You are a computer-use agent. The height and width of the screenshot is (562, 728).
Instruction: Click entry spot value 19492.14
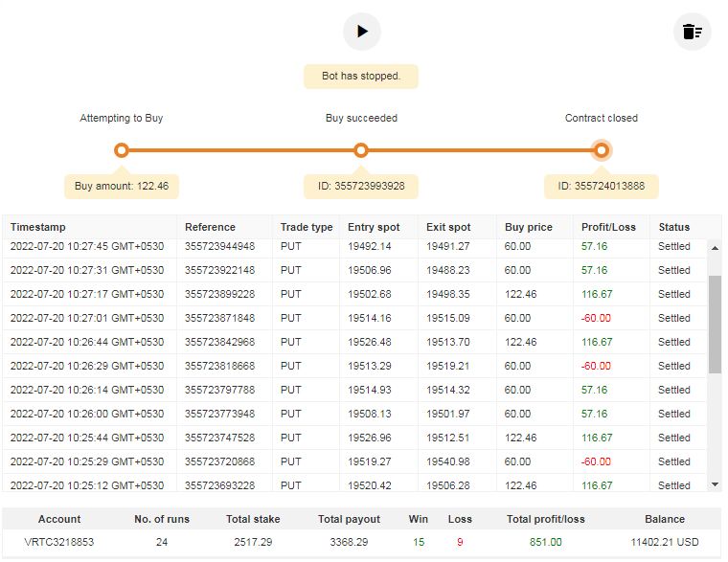370,246
